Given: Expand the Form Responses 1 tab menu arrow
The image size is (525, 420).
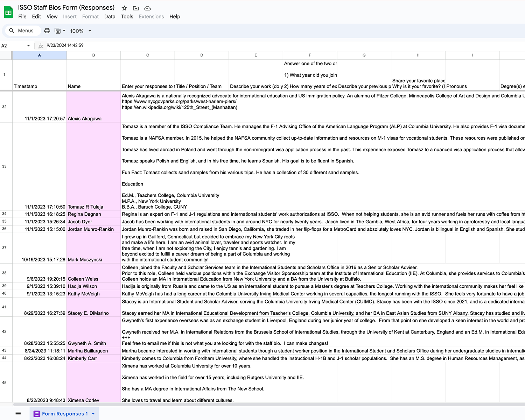Looking at the screenshot, I should tap(93, 414).
